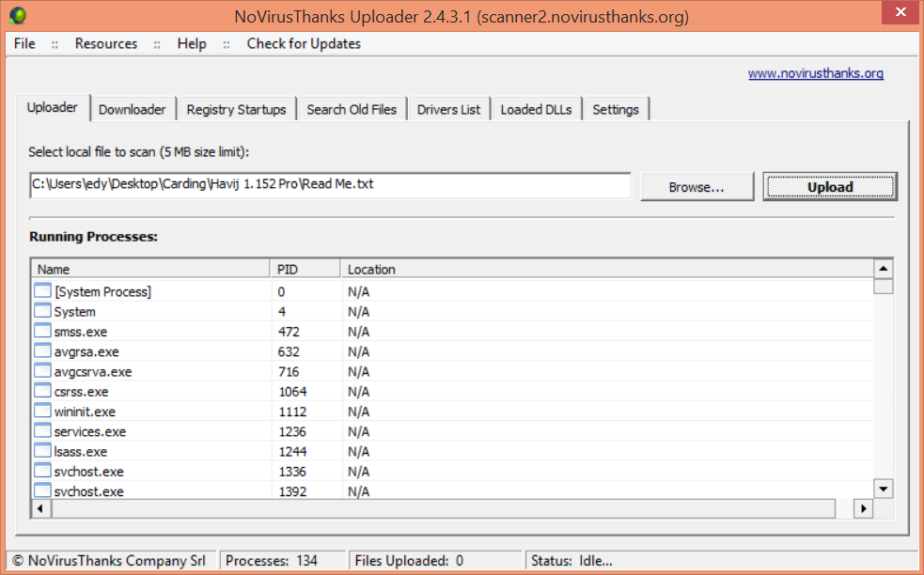
Task: Open the Help menu
Action: coord(192,43)
